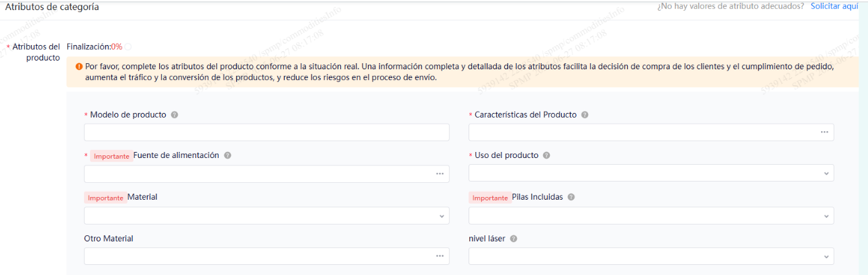Viewport: 868px width, 275px height.
Task: Click the help icon next to nivel láser
Action: (x=514, y=239)
